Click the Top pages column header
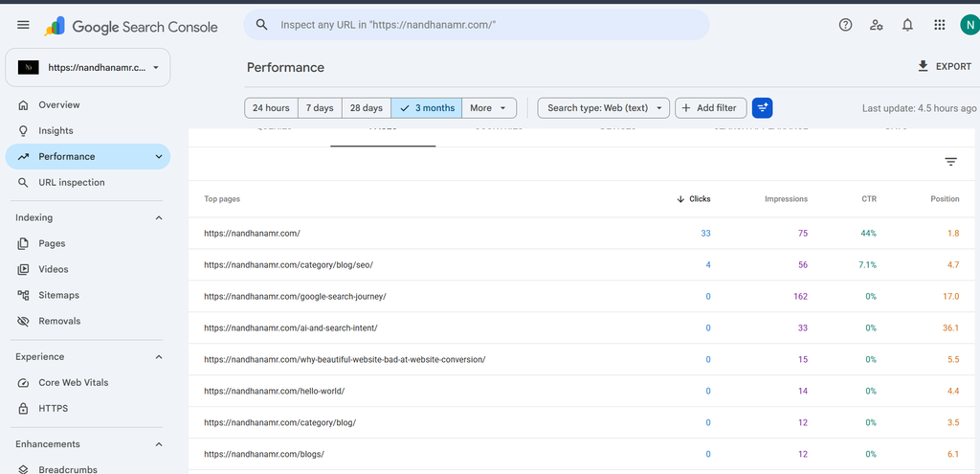This screenshot has width=980, height=474. (222, 199)
